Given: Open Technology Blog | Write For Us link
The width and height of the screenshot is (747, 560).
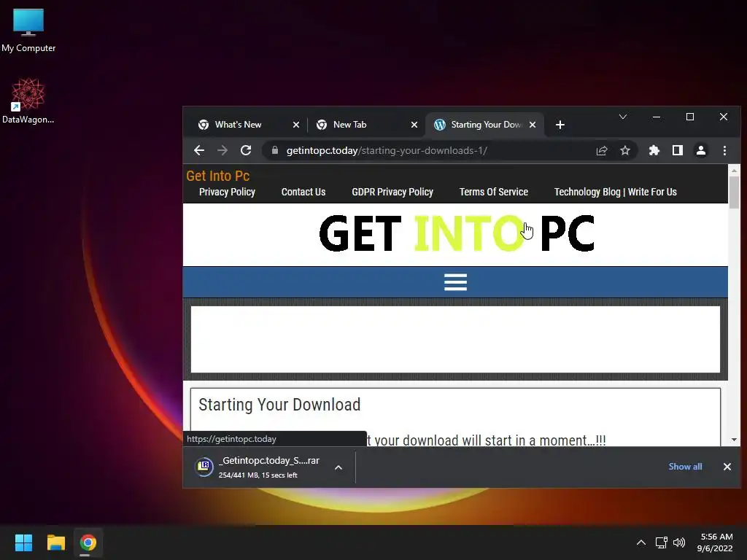Looking at the screenshot, I should coord(616,192).
